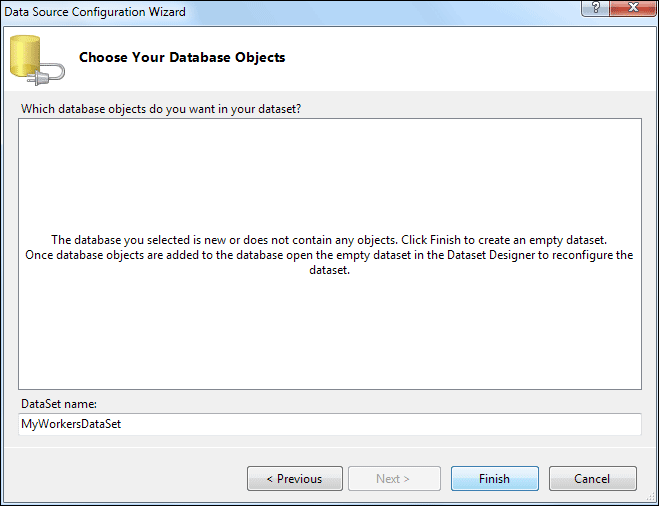659x506 pixels.
Task: Cancel the Data Source Configuration Wizard
Action: [592, 479]
